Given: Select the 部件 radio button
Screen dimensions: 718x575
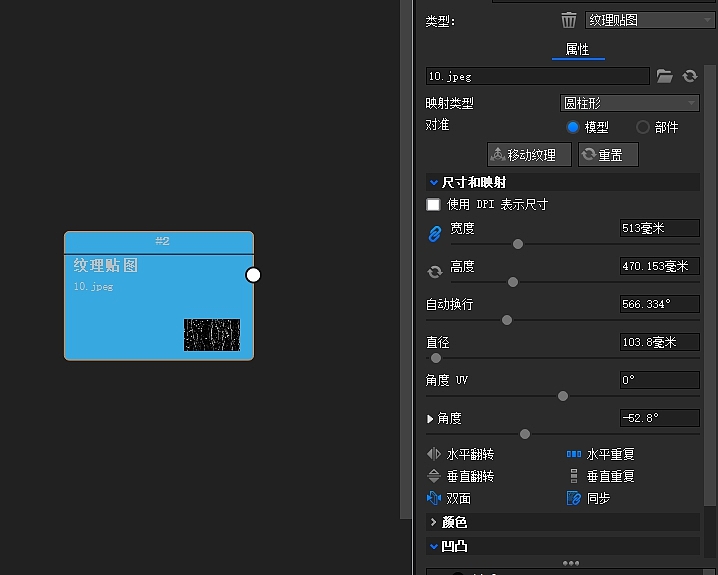Looking at the screenshot, I should tap(643, 127).
